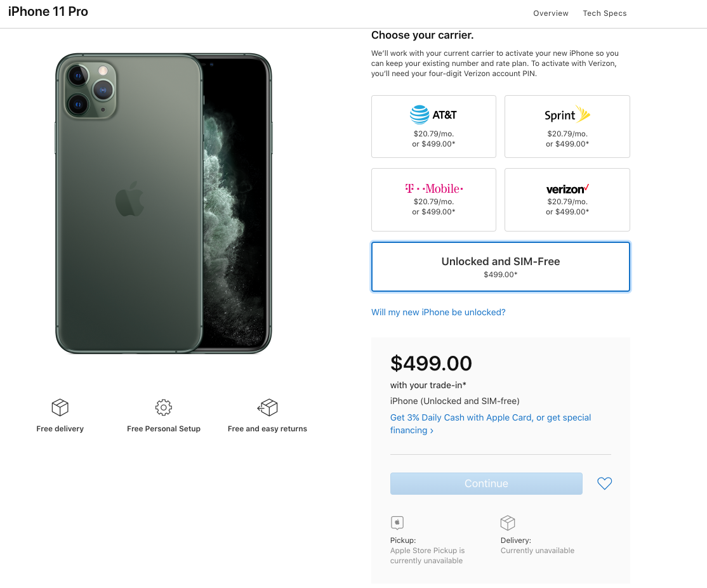Image resolution: width=707 pixels, height=588 pixels.
Task: Click the Free and easy returns icon
Action: click(267, 407)
